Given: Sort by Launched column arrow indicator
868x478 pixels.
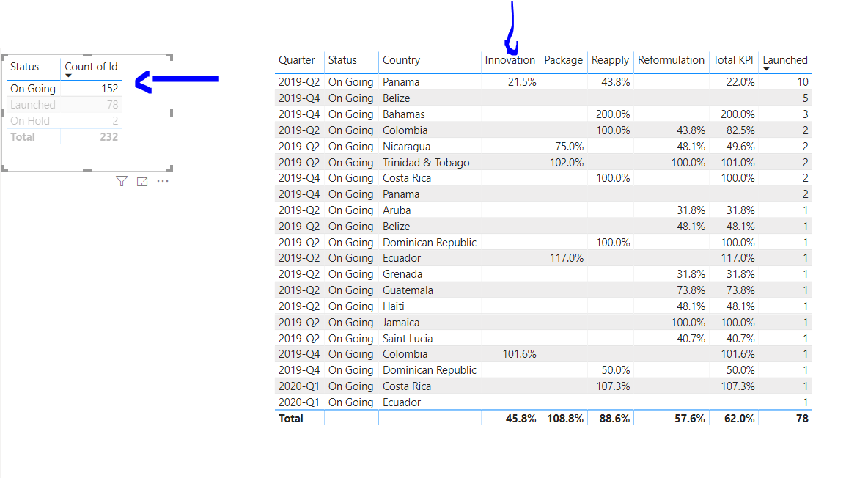Looking at the screenshot, I should coord(767,69).
